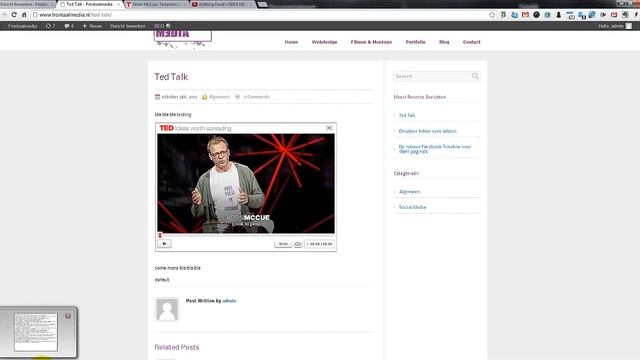Click the Share button on TED player

(283, 244)
